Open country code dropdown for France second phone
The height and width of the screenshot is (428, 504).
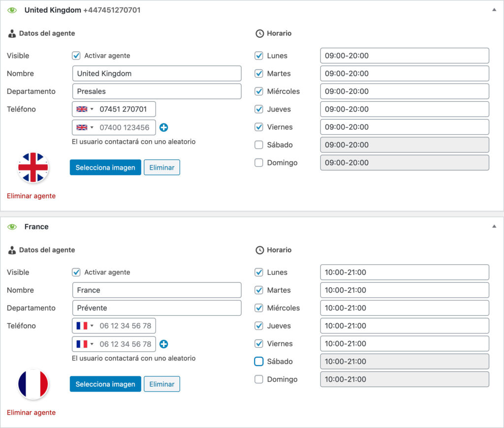pos(85,344)
